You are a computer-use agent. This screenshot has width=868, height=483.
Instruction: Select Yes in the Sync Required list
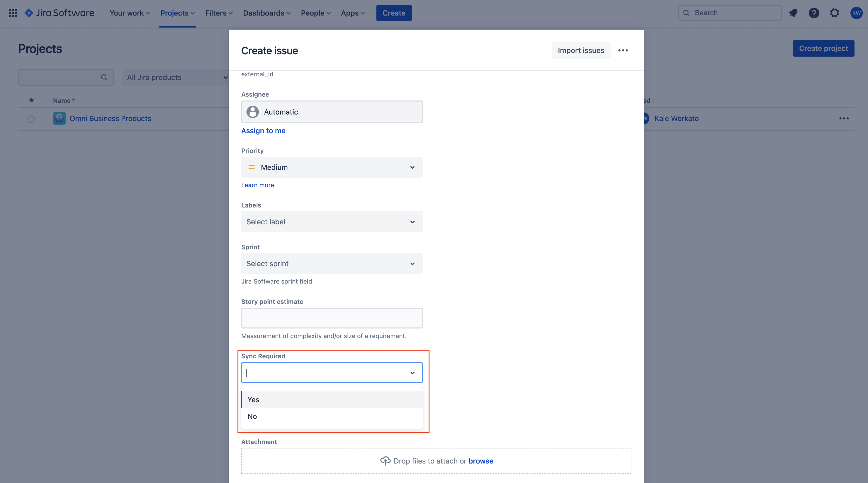pos(253,399)
